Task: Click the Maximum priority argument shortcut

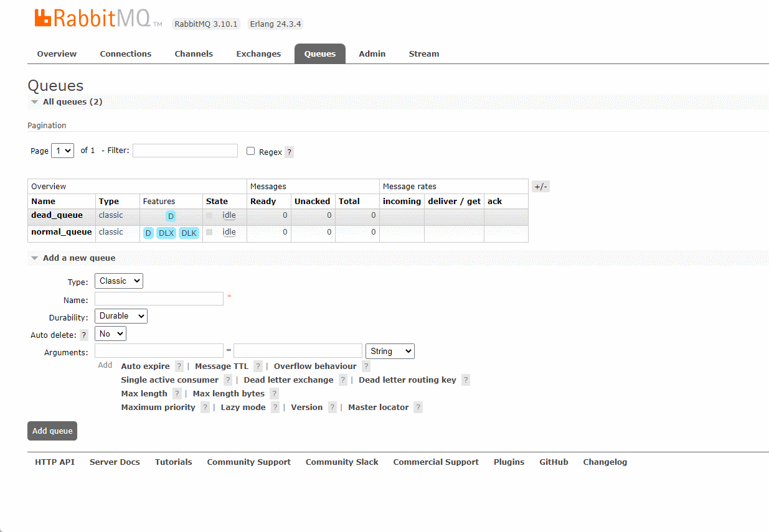Action: pyautogui.click(x=158, y=407)
